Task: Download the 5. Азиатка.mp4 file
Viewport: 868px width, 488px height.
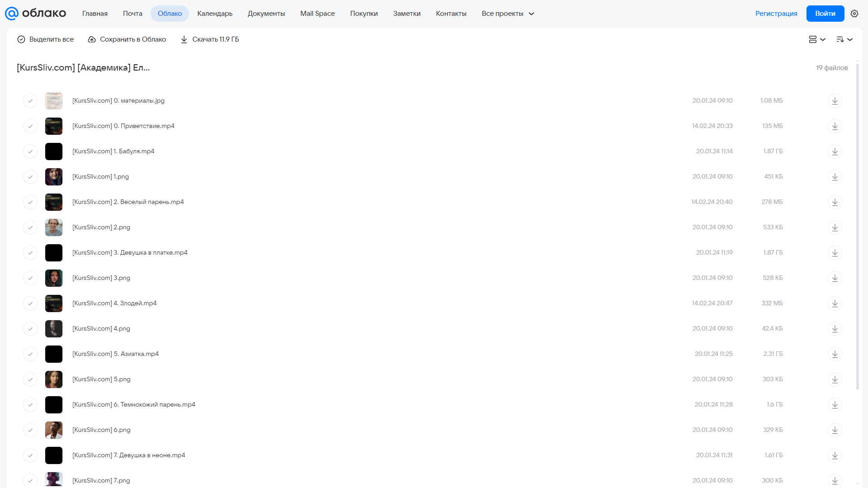Action: pyautogui.click(x=835, y=354)
